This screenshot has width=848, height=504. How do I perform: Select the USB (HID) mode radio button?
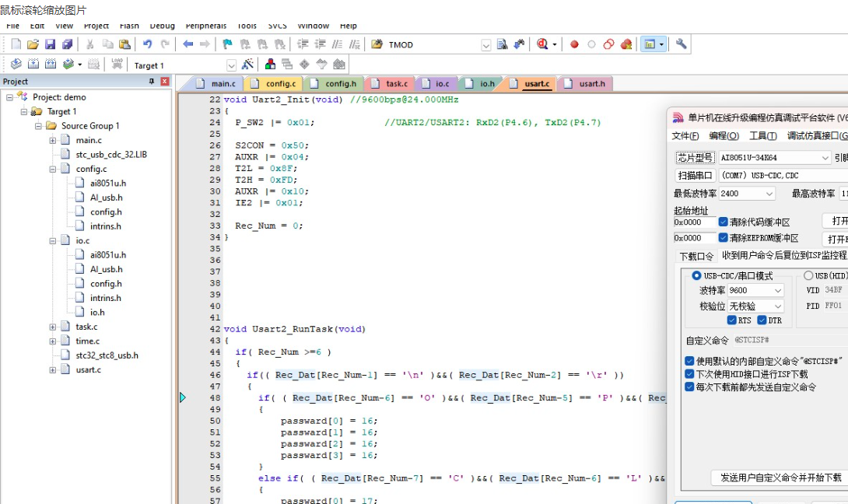[808, 275]
